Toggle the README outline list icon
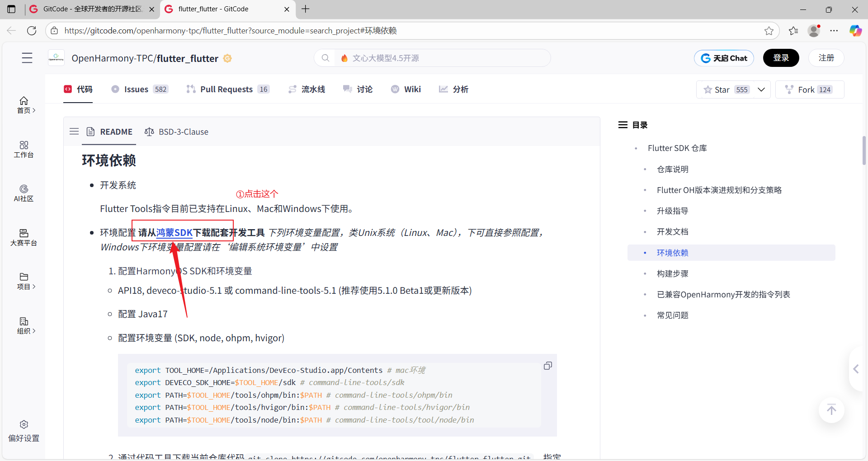 tap(74, 132)
